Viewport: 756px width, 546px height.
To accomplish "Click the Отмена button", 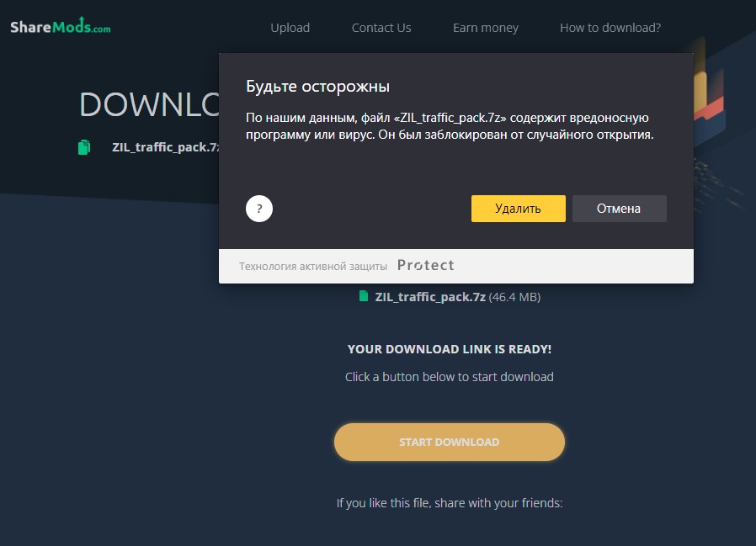I will click(620, 209).
